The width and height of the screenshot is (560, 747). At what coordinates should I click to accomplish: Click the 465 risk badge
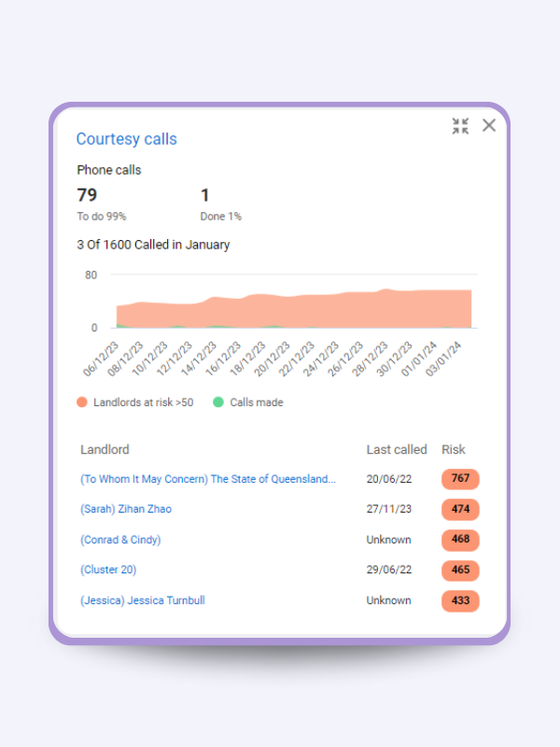(460, 571)
